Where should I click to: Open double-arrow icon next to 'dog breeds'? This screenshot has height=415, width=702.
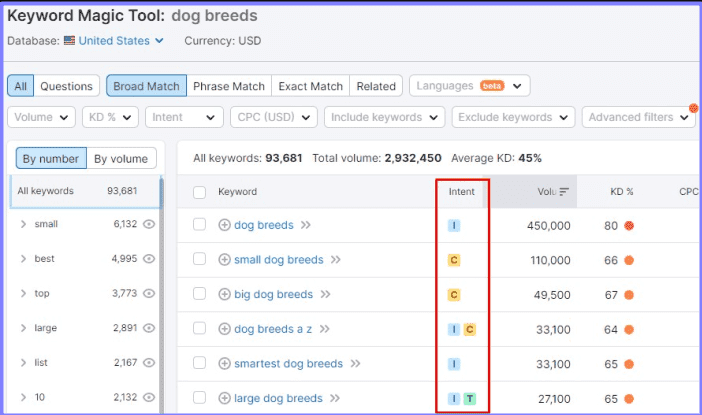[x=306, y=225]
